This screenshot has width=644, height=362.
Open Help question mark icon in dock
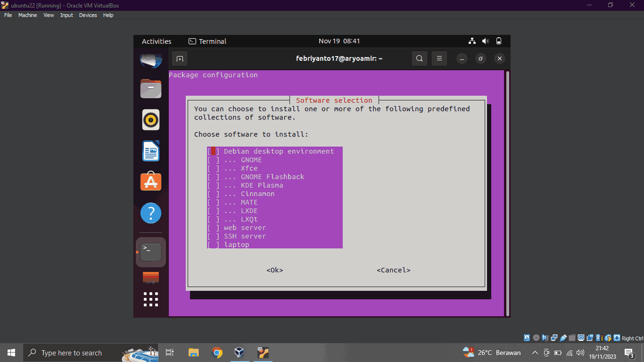tap(151, 214)
